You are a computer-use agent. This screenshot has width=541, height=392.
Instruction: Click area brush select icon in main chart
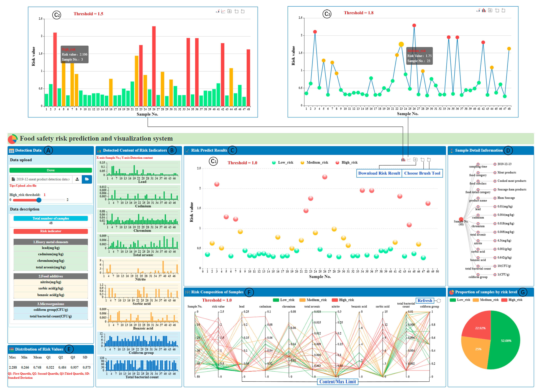click(x=422, y=160)
